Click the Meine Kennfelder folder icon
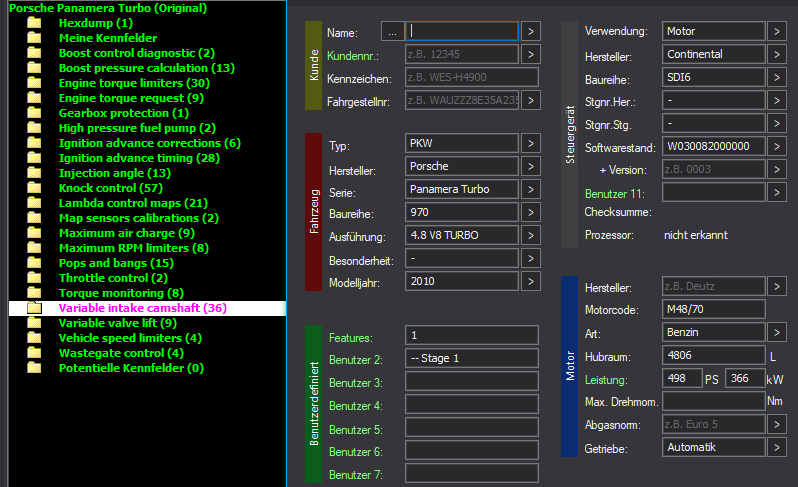 [x=34, y=38]
